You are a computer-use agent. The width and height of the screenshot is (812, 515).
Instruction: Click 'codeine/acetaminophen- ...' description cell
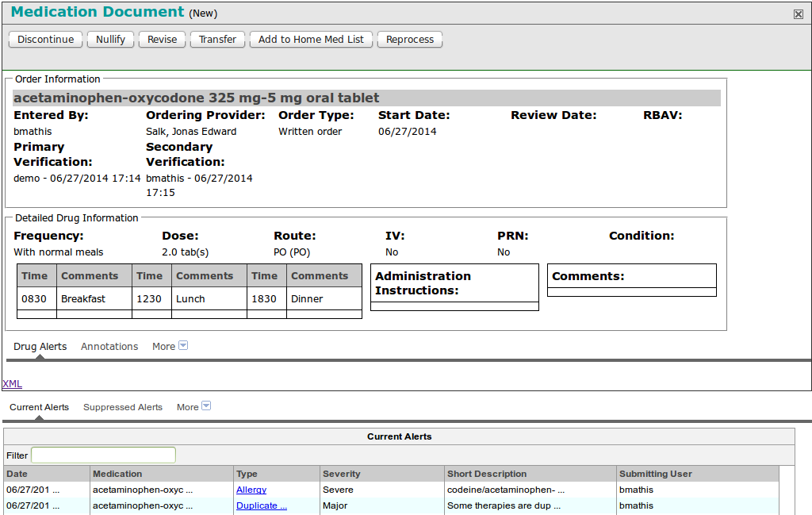coord(530,490)
